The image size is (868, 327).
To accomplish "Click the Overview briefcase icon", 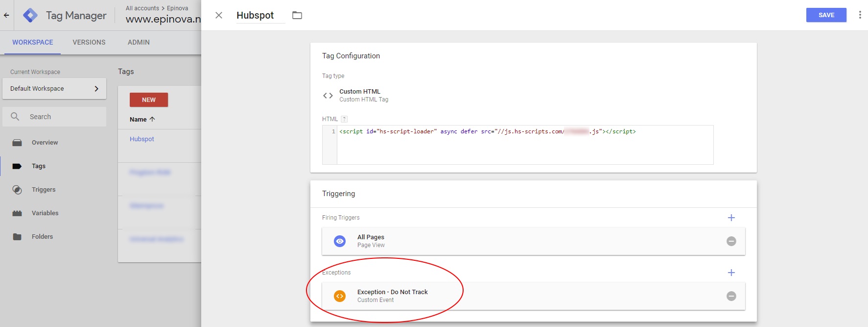I will [17, 143].
